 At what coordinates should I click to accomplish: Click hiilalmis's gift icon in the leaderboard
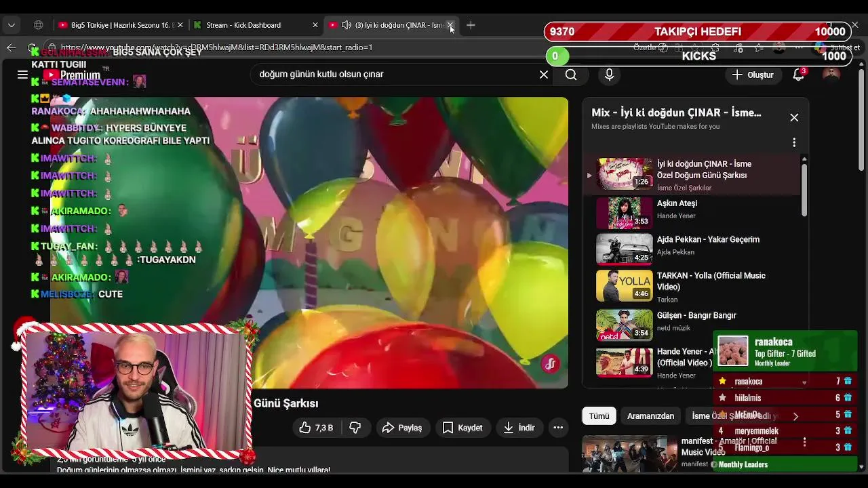point(848,398)
